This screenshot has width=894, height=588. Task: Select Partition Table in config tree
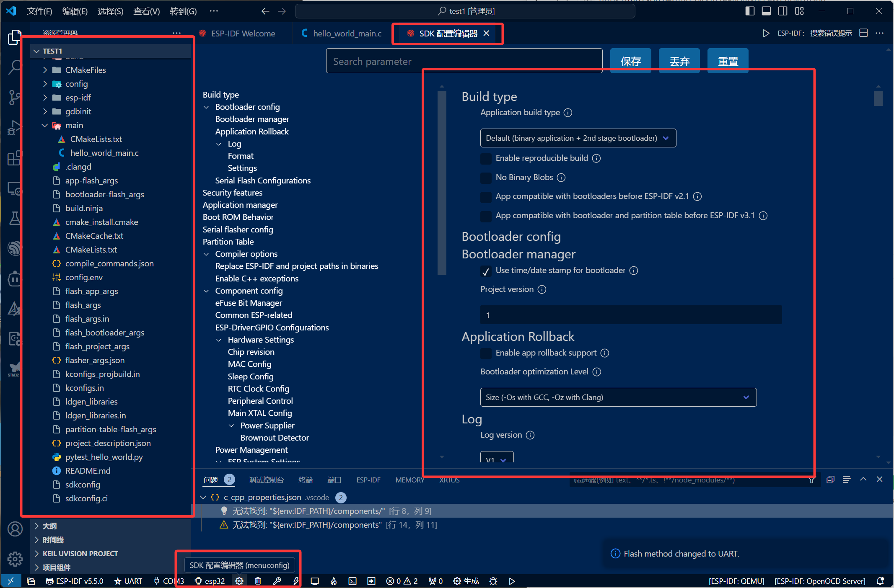[x=228, y=242]
